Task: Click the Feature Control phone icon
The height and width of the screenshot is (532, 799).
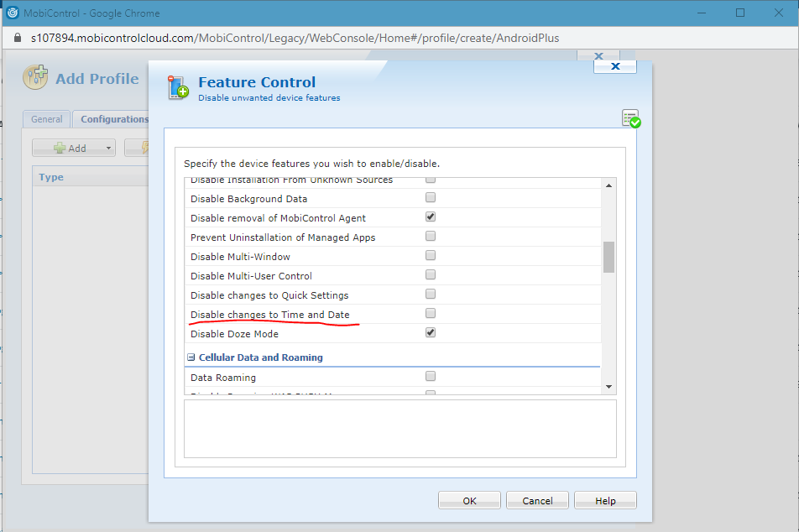Action: coord(178,87)
